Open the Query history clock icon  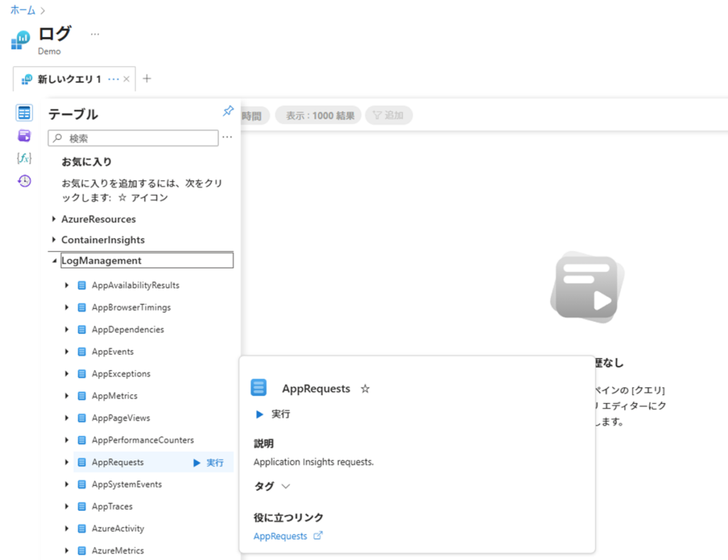25,181
